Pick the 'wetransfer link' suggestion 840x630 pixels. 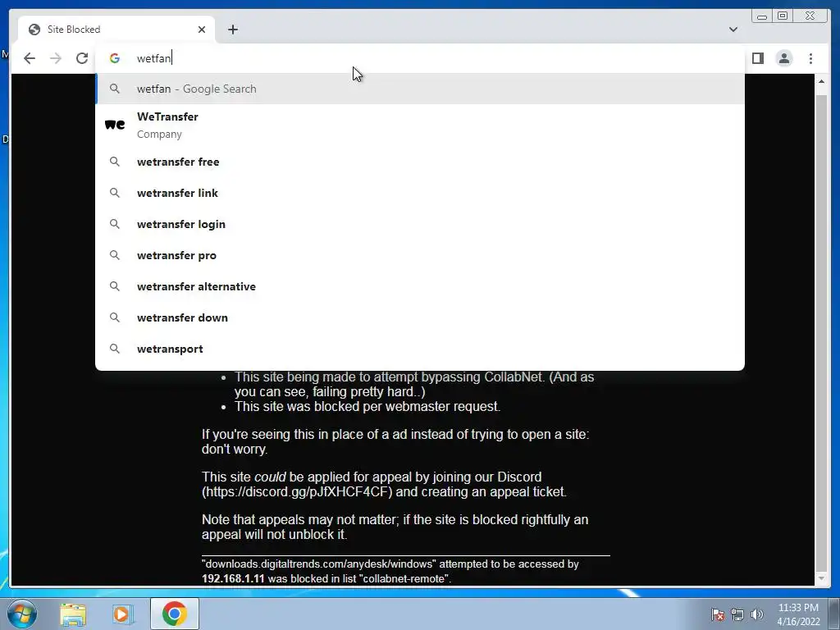420,193
